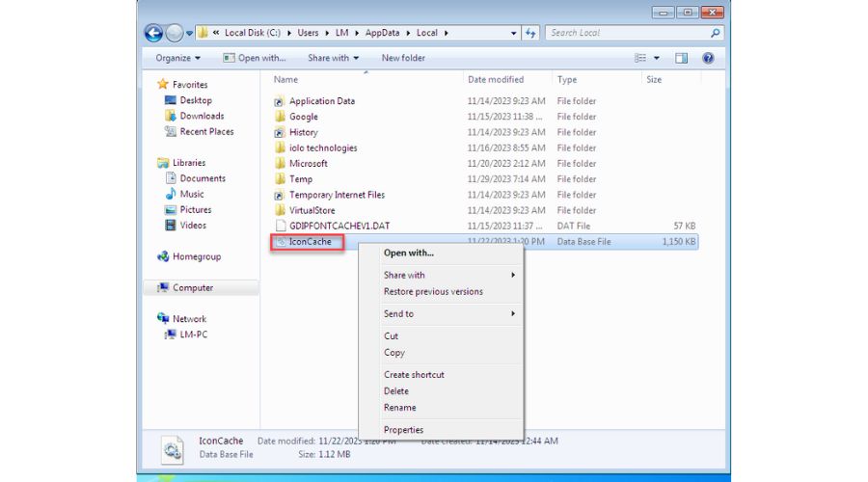The height and width of the screenshot is (482, 868).
Task: Select the Temporary Internet Files folder icon
Action: (x=280, y=195)
